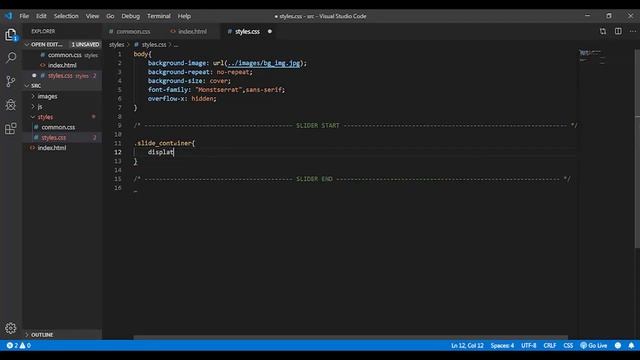Screen dimensions: 640x360
Task: Click the SLIDER END comment line
Action: [x=352, y=179]
